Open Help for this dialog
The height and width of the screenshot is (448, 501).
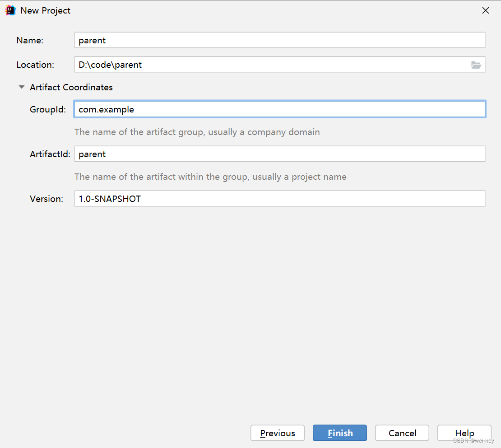point(464,433)
